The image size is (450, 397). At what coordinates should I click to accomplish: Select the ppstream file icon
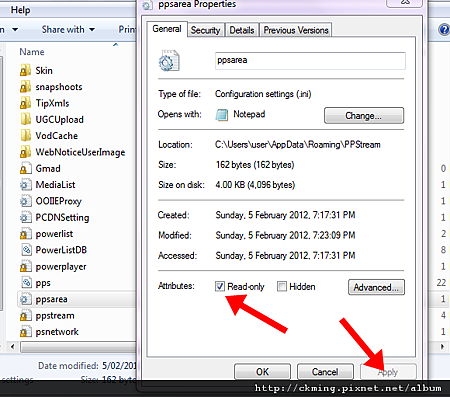coord(25,315)
